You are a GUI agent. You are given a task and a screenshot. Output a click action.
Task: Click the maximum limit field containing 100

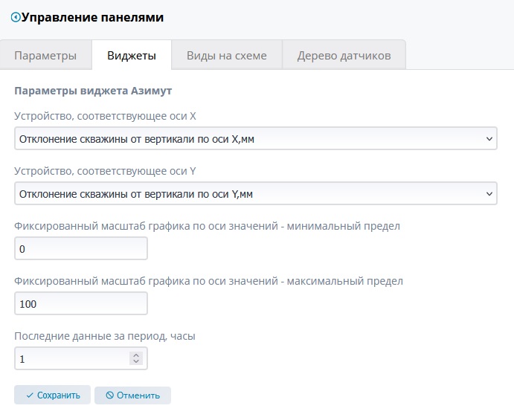tap(80, 304)
